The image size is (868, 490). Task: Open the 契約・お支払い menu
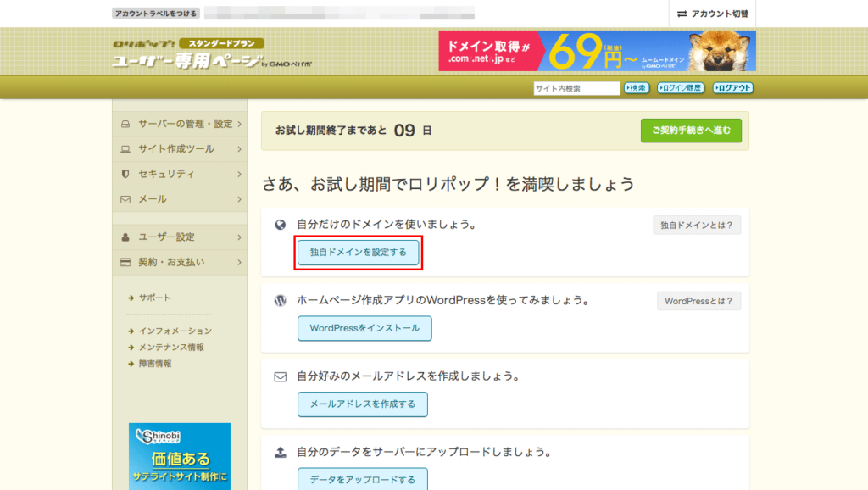click(x=180, y=262)
